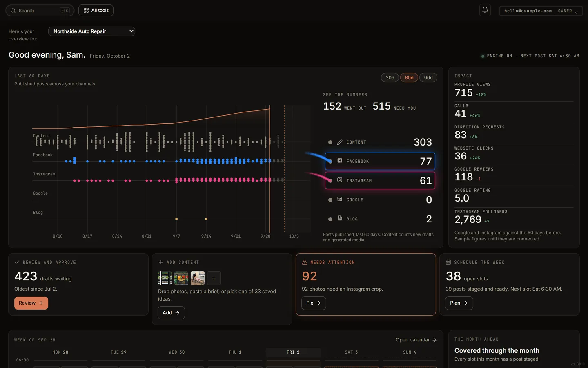Image resolution: width=588 pixels, height=368 pixels.
Task: Focus the Search field in top bar
Action: [x=40, y=11]
